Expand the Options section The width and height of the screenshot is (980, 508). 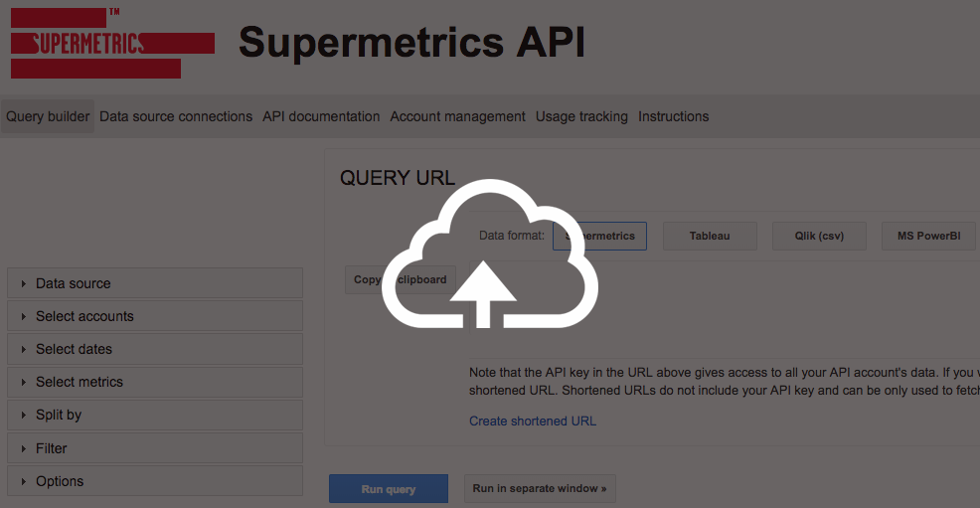pos(155,481)
